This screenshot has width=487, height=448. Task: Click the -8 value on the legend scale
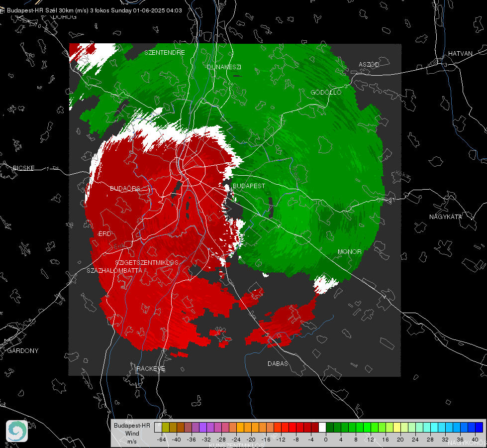[x=296, y=440]
